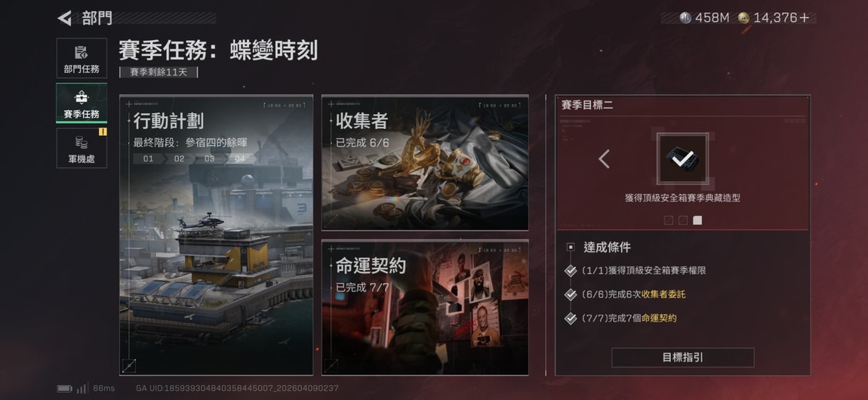Select the first season goal page indicator
This screenshot has height=400, width=868.
[x=668, y=220]
